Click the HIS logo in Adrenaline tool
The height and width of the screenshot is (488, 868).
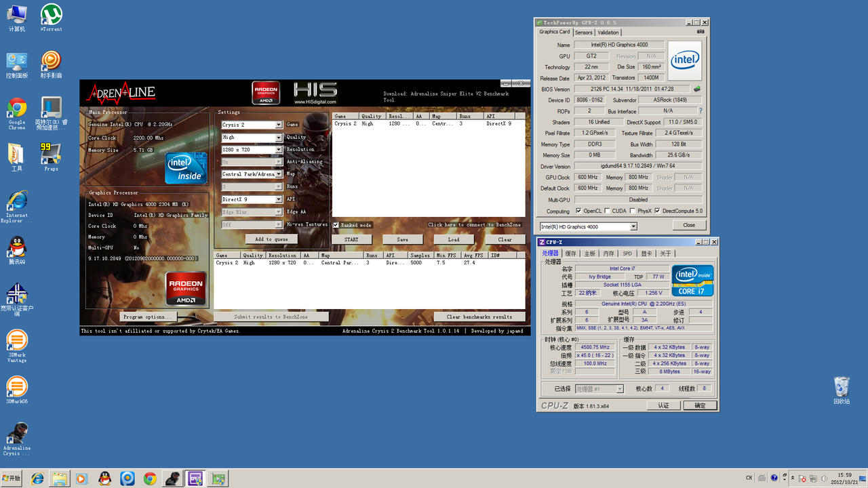(315, 93)
